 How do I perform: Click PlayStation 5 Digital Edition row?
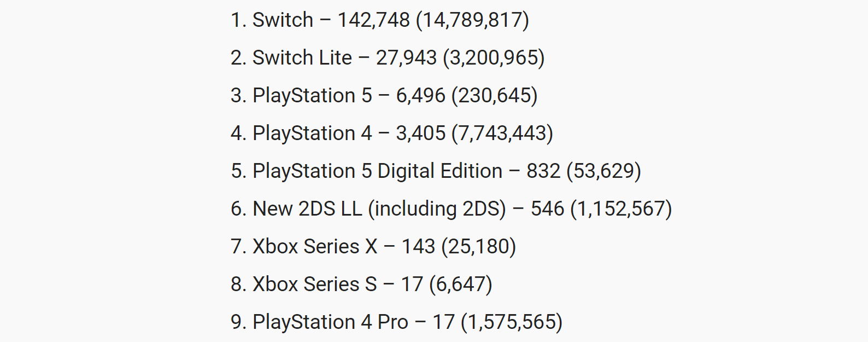tap(436, 171)
